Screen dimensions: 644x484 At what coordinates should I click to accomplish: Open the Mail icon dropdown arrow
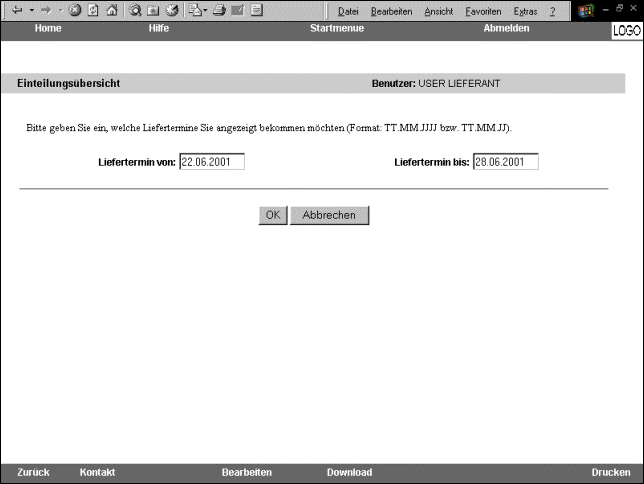[x=205, y=10]
